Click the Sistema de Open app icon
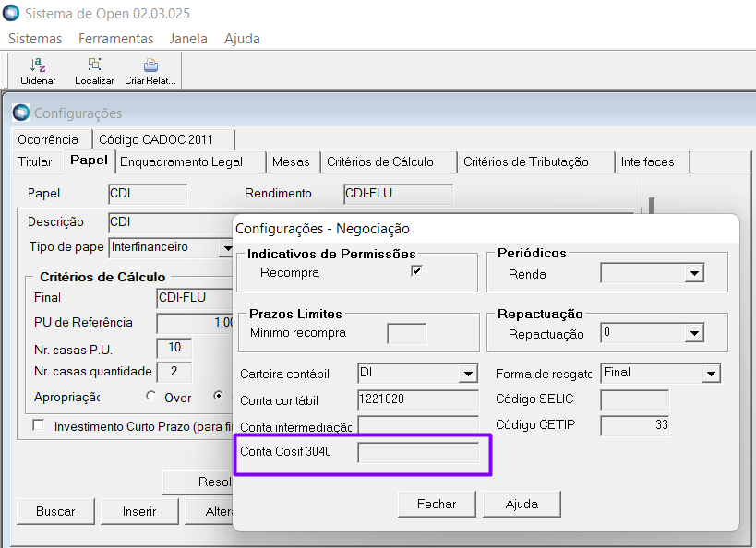 tap(11, 14)
